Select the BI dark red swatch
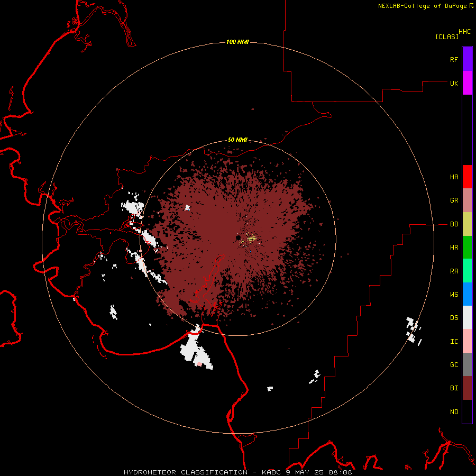Viewport: 476px width, 476px height. 467,388
